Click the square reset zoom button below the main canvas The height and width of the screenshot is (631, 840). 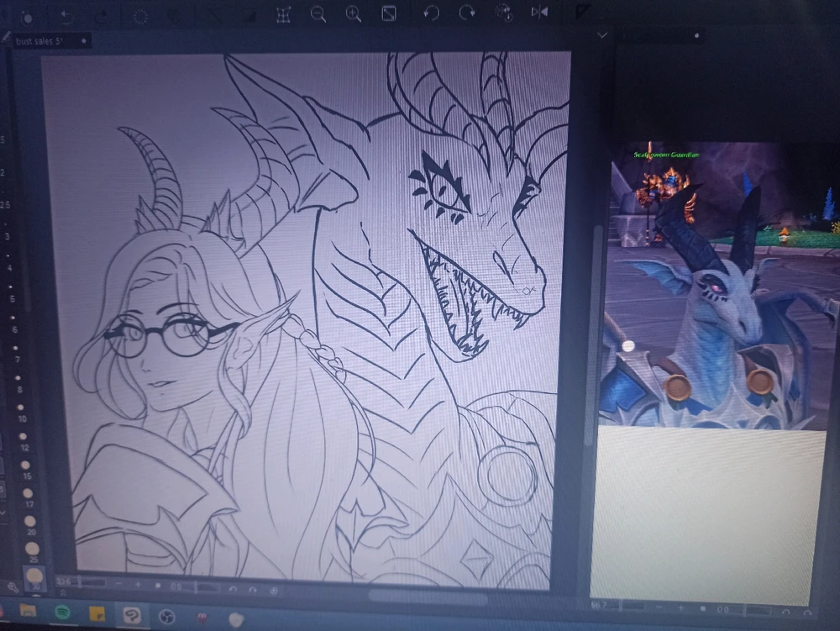pyautogui.click(x=158, y=586)
